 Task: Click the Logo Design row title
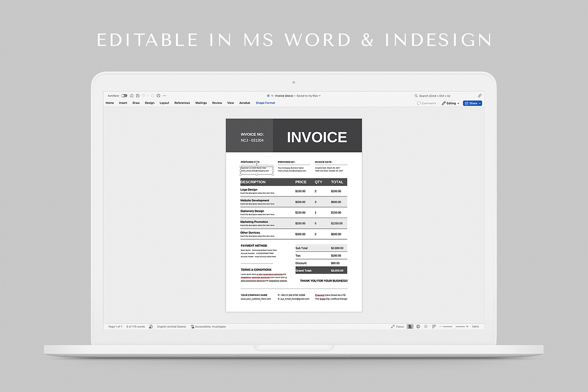(248, 190)
